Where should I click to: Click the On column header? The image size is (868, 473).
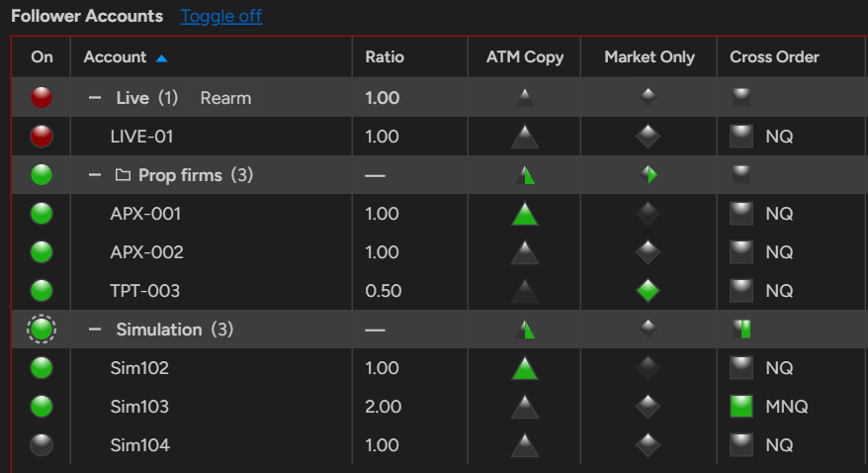pyautogui.click(x=42, y=57)
